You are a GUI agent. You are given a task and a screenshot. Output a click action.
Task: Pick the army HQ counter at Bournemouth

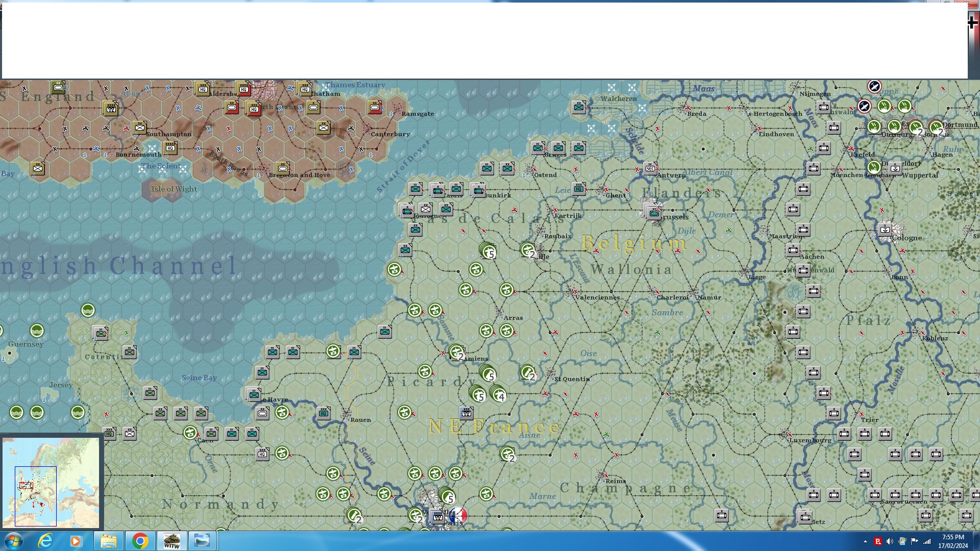click(170, 148)
